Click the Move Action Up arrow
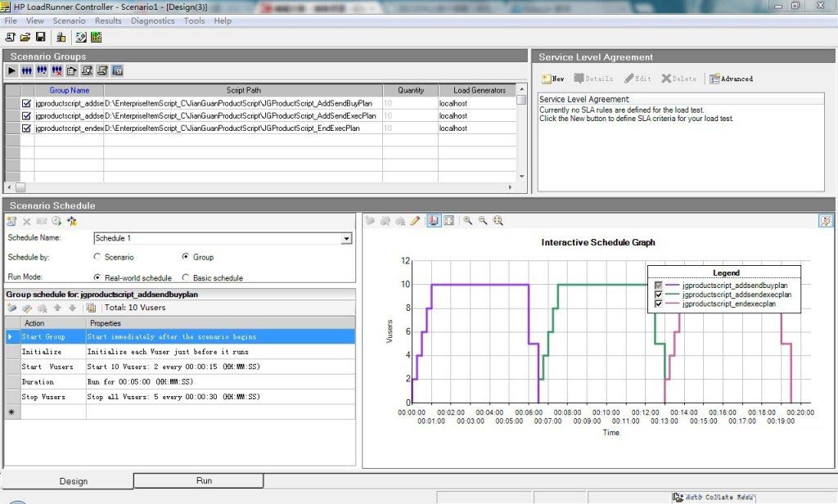The width and height of the screenshot is (838, 504). [x=57, y=308]
